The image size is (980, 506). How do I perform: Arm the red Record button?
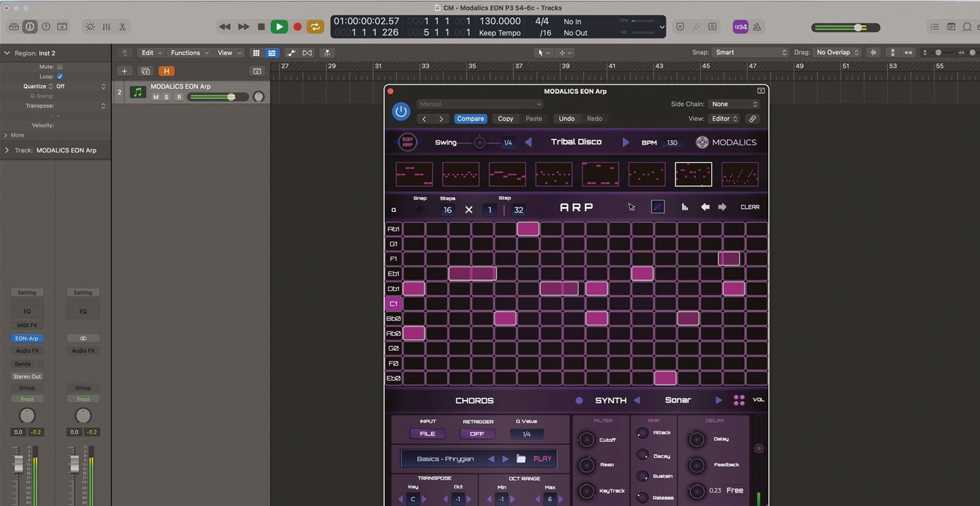(298, 27)
